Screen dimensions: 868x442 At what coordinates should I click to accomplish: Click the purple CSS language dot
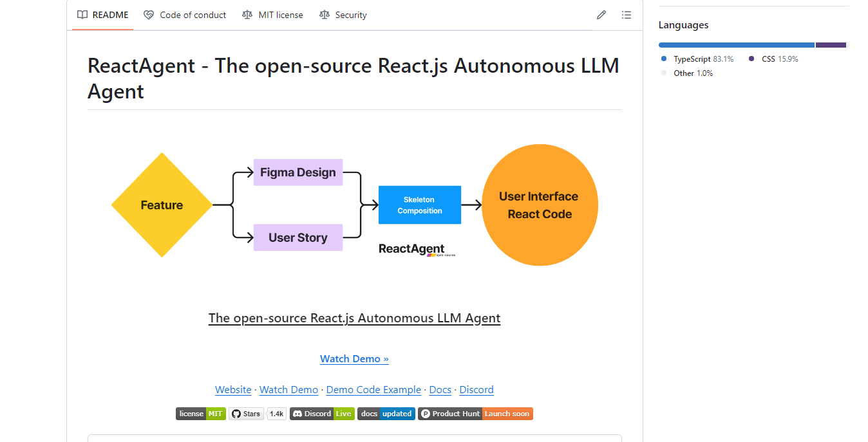point(751,59)
